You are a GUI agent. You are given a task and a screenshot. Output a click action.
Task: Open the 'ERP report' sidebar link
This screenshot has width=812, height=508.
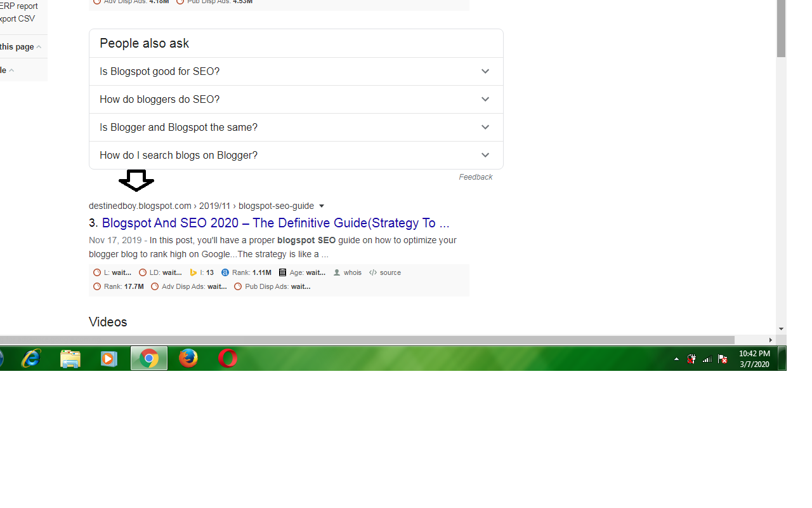[x=18, y=6]
